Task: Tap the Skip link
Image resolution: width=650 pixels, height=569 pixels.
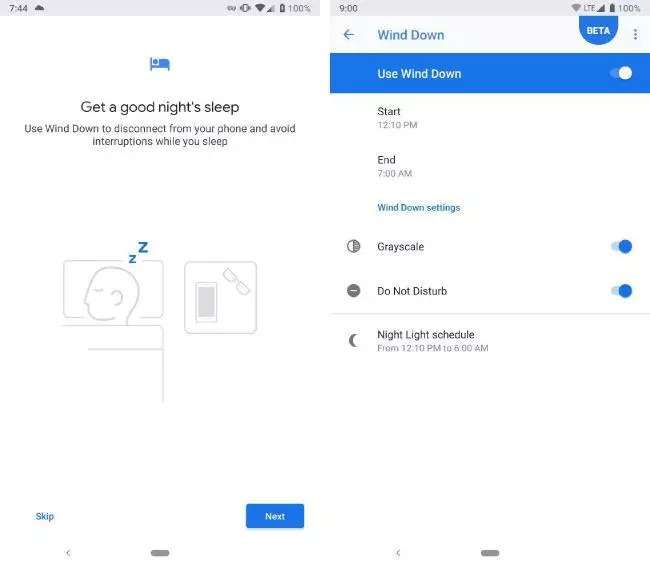Action: click(45, 516)
